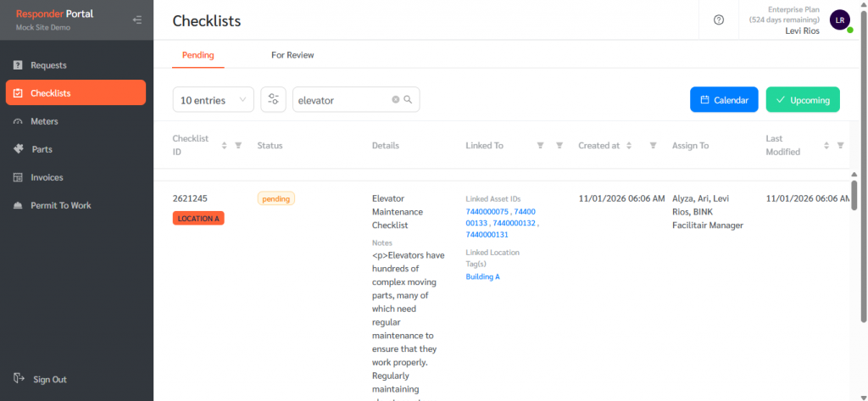Click the LR user avatar
868x401 pixels.
coord(839,19)
